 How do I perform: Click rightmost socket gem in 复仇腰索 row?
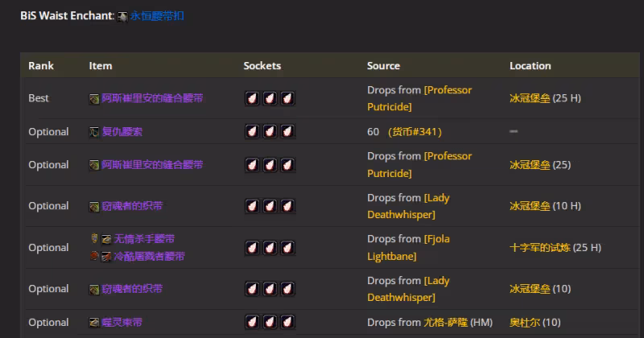[287, 131]
